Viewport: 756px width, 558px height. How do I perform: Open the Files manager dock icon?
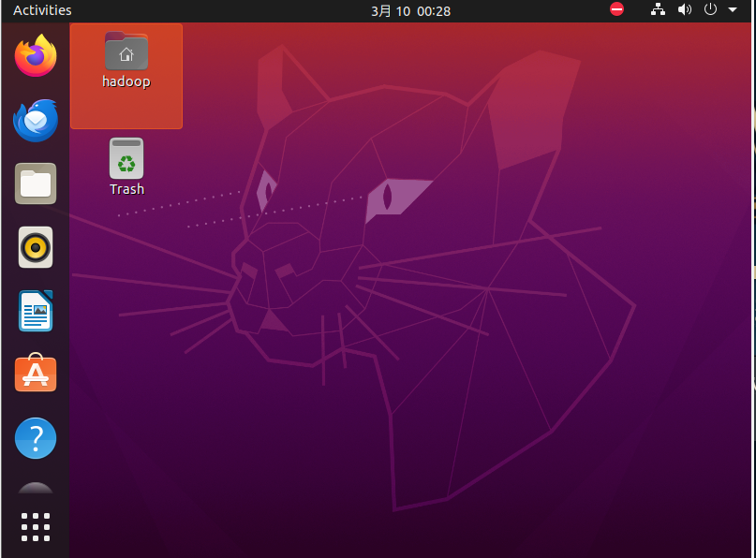coord(36,184)
